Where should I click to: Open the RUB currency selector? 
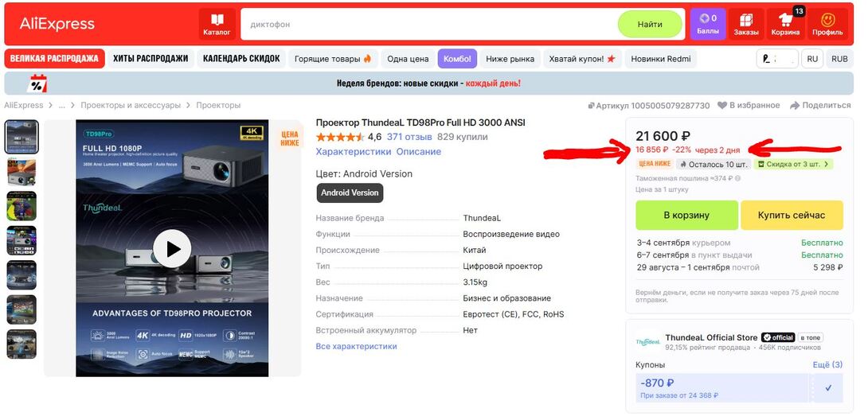839,59
